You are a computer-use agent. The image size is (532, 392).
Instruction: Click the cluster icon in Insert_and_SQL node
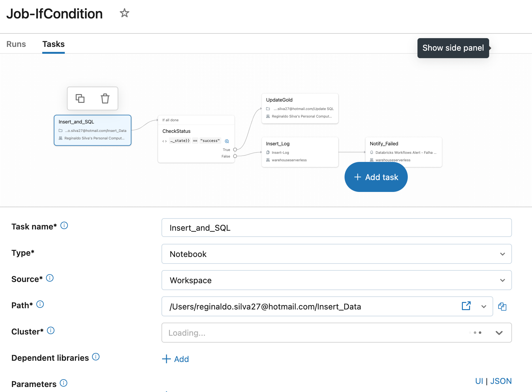point(61,138)
